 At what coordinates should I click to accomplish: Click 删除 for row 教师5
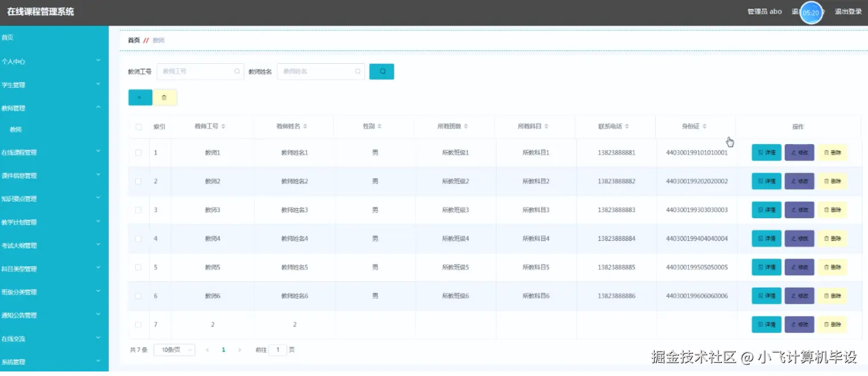[x=833, y=267]
